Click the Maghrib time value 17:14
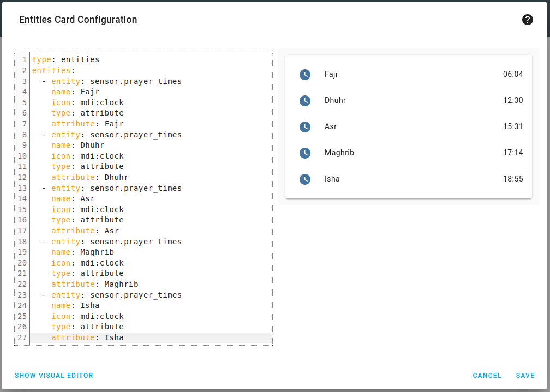The image size is (550, 392). tap(513, 153)
